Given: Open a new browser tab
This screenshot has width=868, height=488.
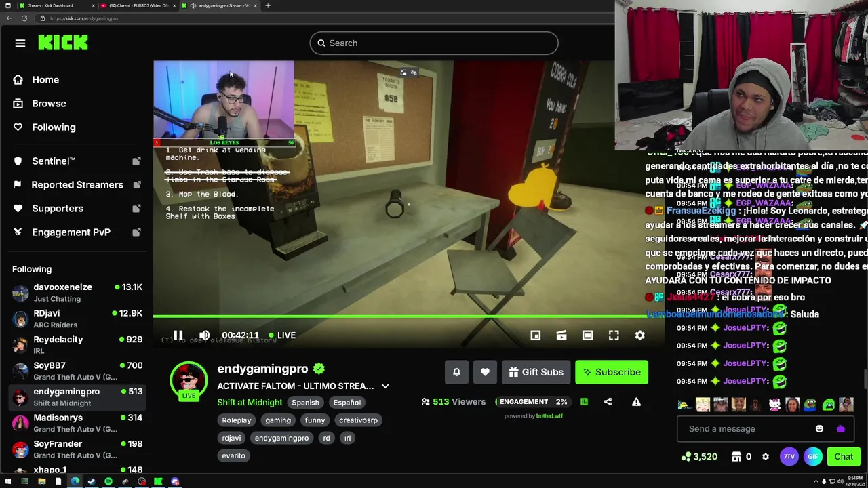Looking at the screenshot, I should click(x=268, y=5).
